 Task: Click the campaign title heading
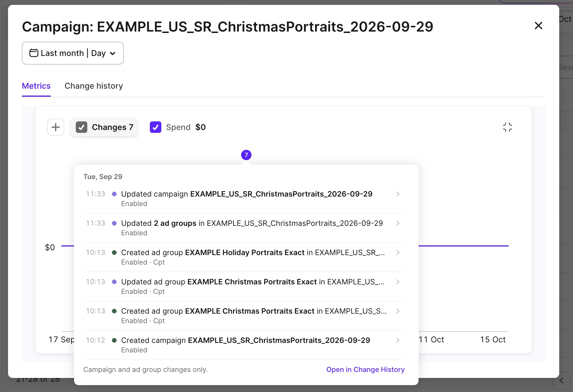pos(228,27)
